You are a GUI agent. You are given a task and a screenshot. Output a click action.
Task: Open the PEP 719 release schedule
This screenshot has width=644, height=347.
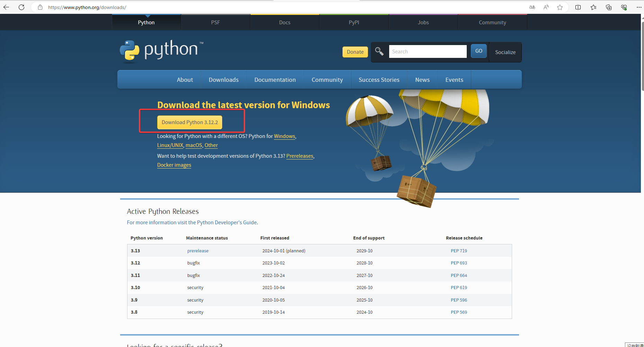coord(459,251)
